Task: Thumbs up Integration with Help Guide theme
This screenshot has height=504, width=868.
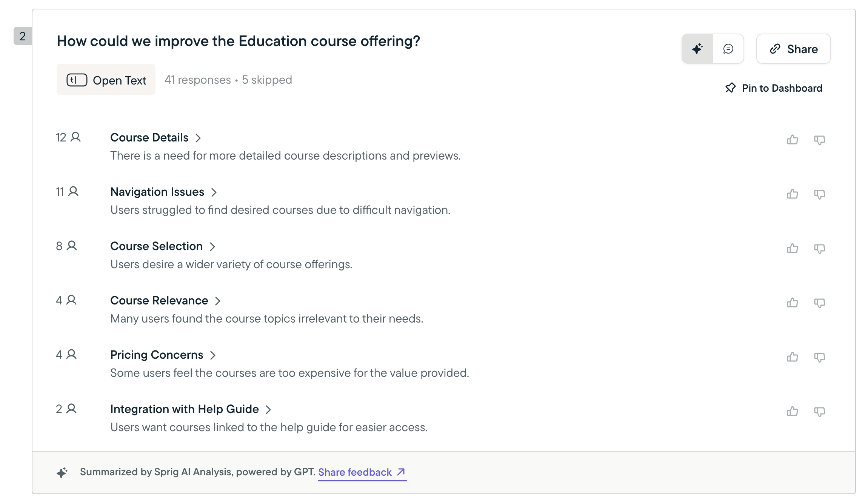Action: [x=793, y=412]
